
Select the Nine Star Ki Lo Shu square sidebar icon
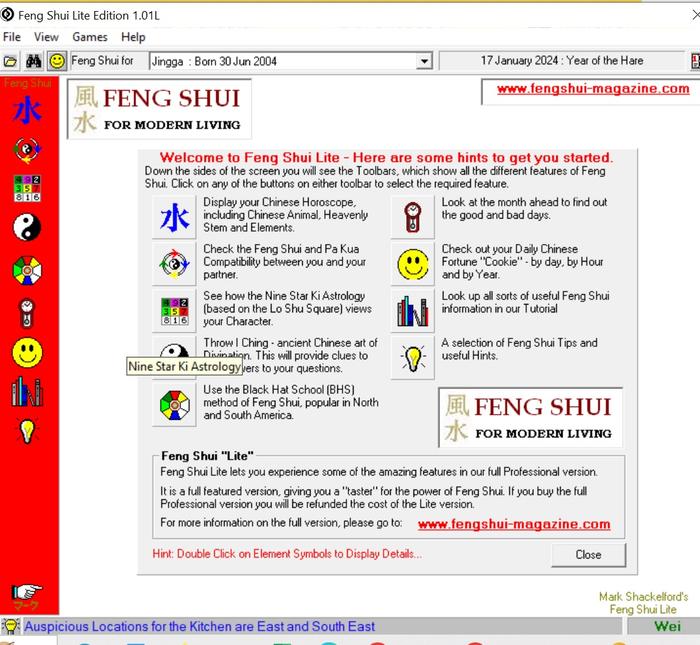[x=27, y=189]
